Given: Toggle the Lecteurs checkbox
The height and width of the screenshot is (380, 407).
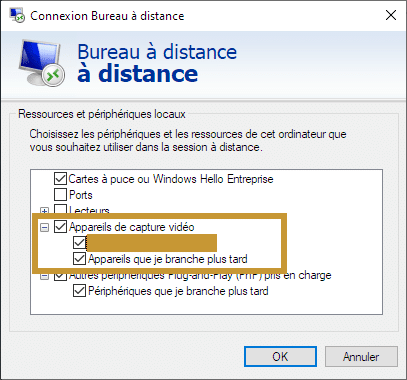Looking at the screenshot, I should tap(60, 209).
